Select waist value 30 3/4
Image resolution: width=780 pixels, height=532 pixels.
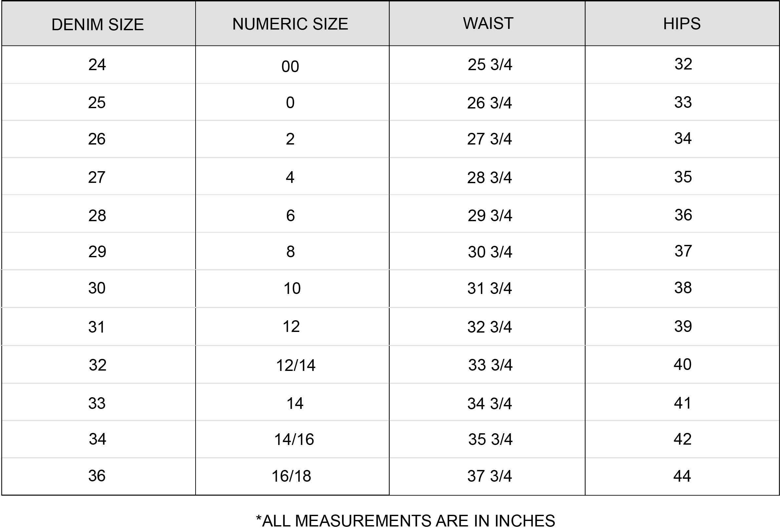click(490, 252)
